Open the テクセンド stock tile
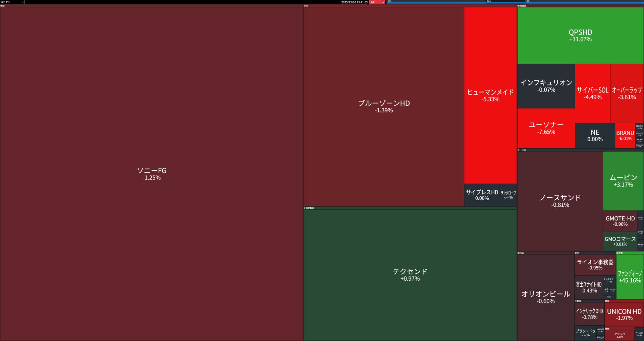 click(x=410, y=275)
